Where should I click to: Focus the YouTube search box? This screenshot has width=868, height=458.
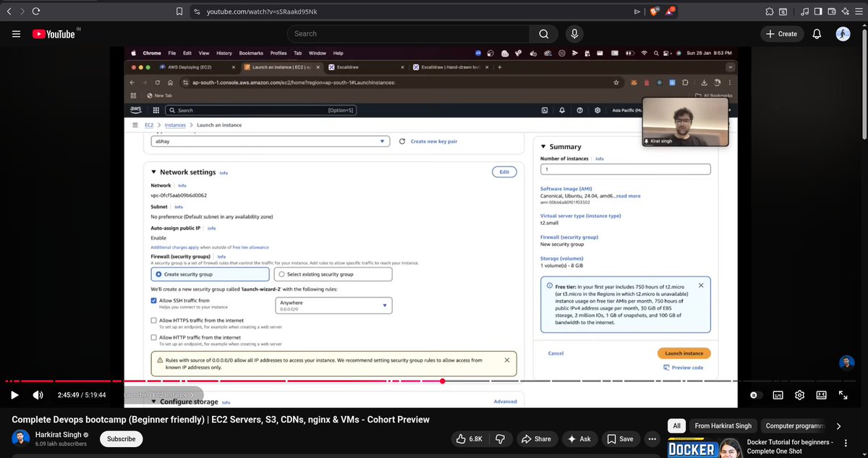pyautogui.click(x=409, y=33)
